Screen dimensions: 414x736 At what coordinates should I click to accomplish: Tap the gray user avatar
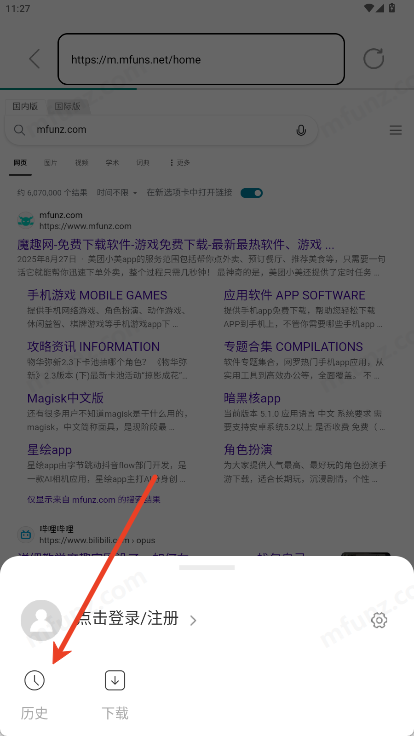point(41,620)
